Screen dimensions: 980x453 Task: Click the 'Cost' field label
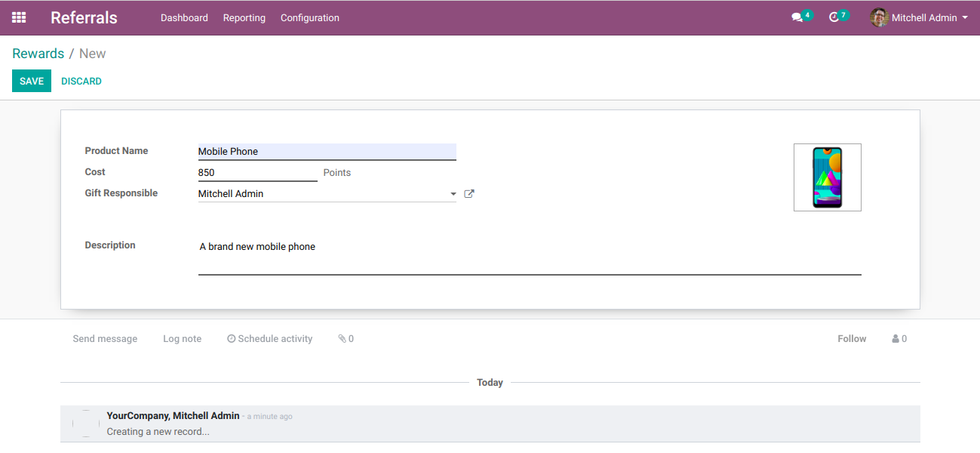(95, 172)
